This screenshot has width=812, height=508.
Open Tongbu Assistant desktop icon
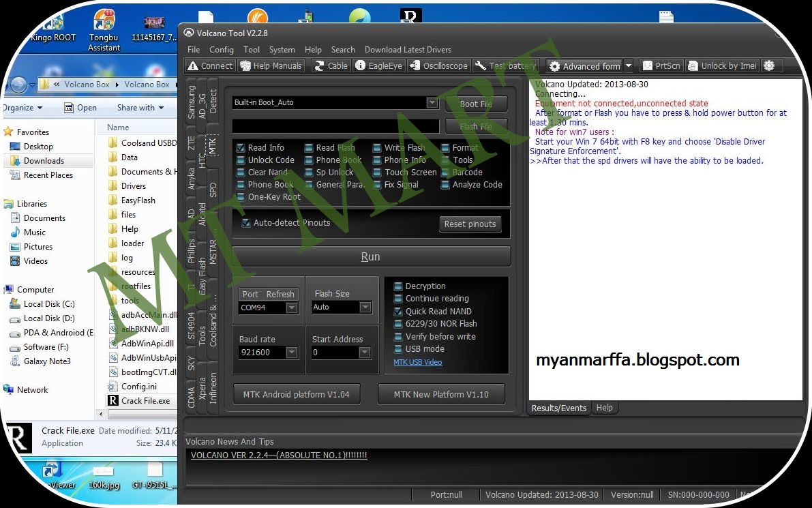point(104,31)
